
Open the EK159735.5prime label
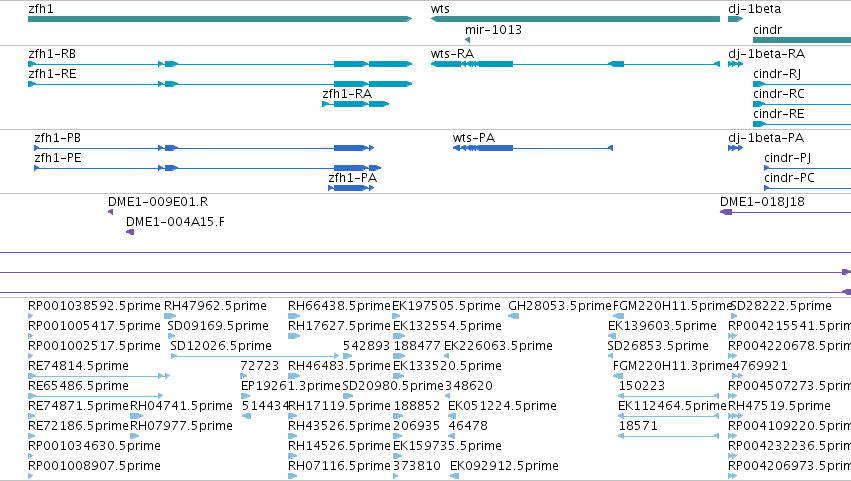447,446
